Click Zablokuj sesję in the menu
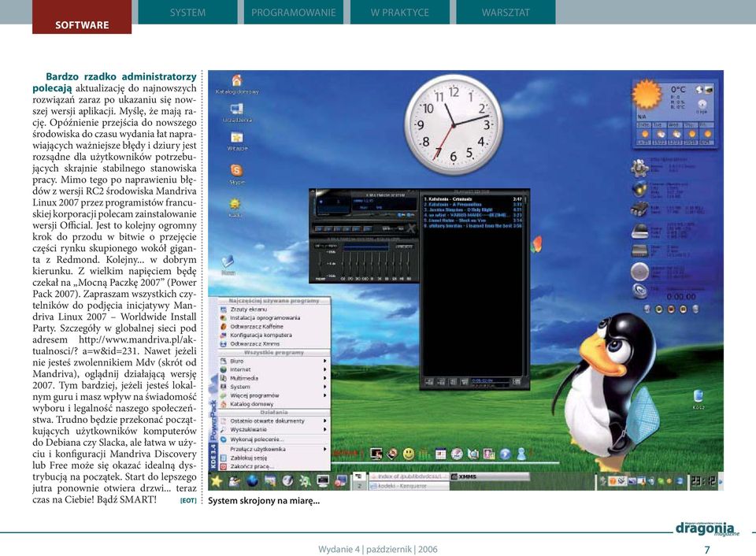 click(274, 458)
